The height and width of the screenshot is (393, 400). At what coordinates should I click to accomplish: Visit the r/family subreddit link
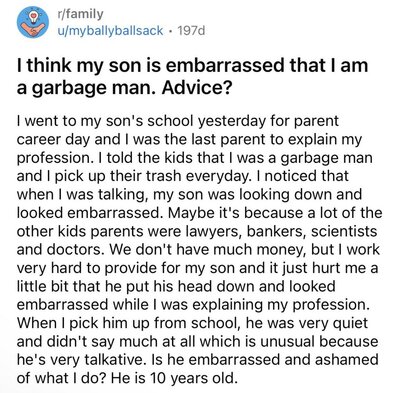pos(79,14)
